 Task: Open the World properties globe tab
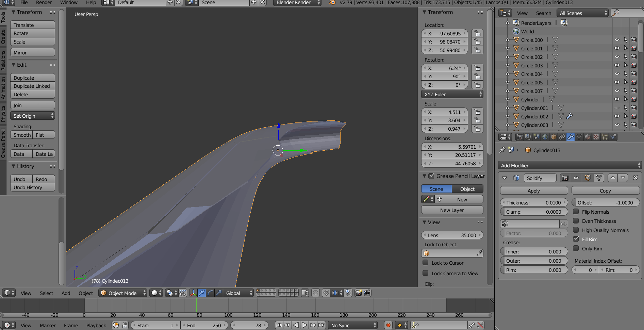545,137
